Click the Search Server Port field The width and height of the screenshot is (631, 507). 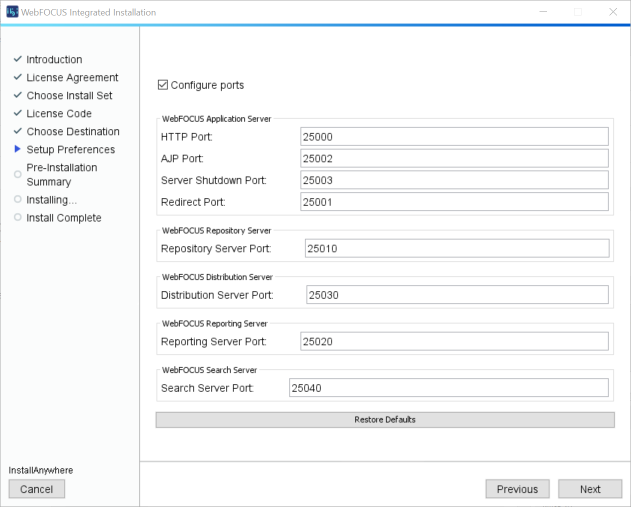click(447, 388)
